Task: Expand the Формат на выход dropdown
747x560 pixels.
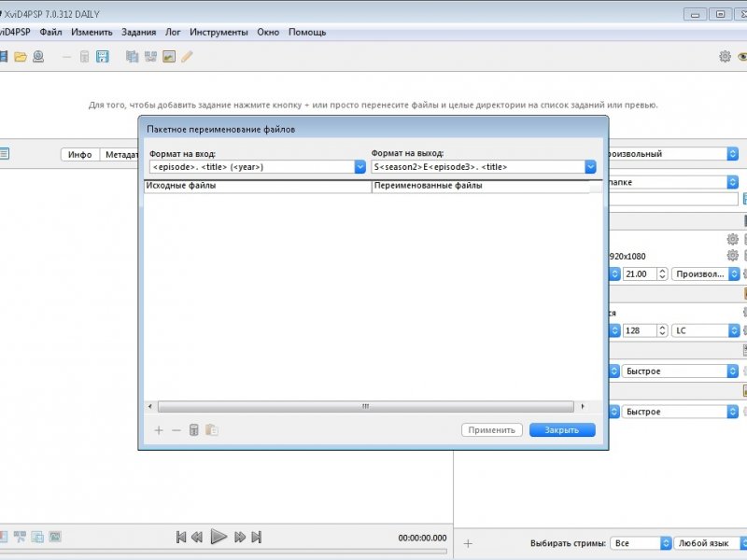Action: (x=590, y=167)
